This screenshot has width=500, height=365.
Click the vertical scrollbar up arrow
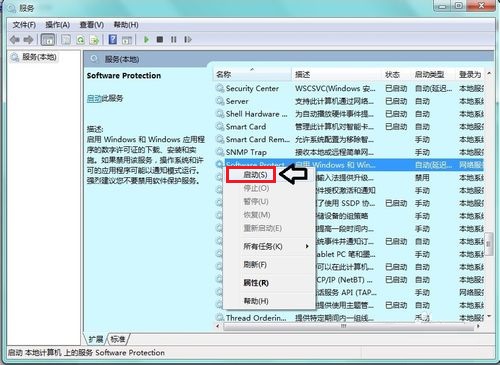pos(489,73)
